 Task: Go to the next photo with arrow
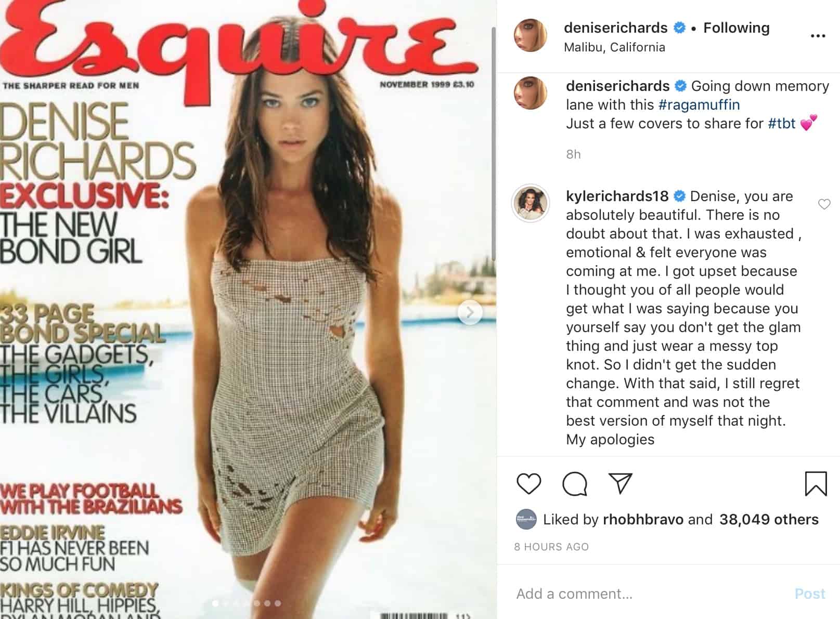[470, 312]
